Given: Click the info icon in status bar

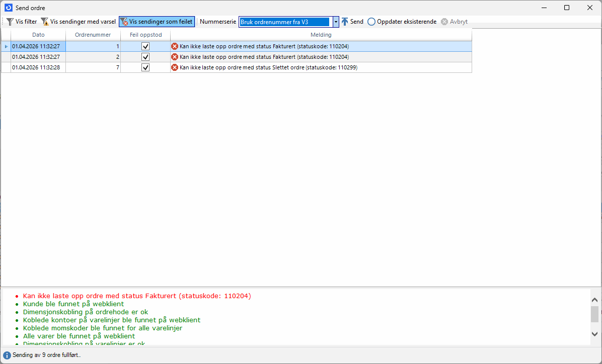Looking at the screenshot, I should point(7,355).
